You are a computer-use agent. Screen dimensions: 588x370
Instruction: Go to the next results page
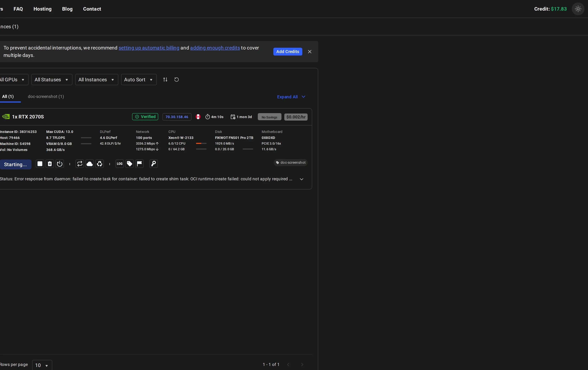pos(302,364)
